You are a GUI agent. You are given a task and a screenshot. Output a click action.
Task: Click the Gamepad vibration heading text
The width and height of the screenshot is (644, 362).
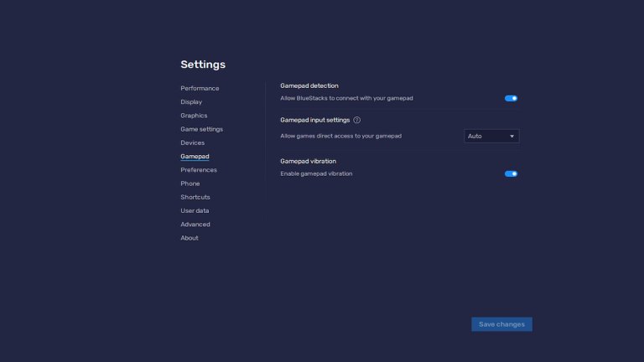click(x=308, y=161)
